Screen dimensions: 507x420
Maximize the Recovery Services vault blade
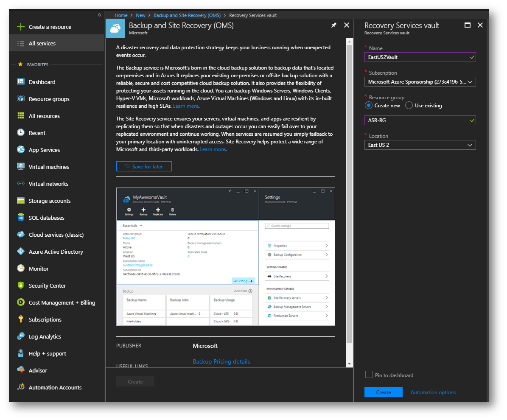pos(468,25)
